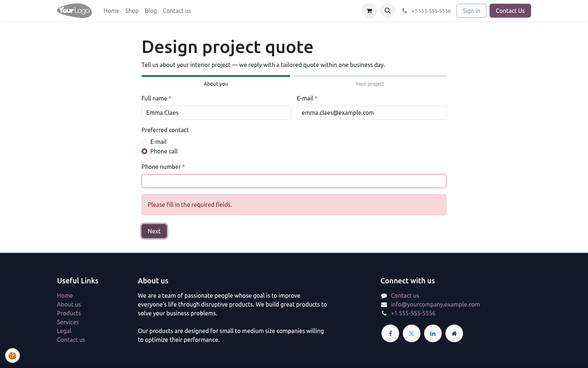The width and height of the screenshot is (588, 368).
Task: Select Phone call radio option
Action: coord(144,151)
